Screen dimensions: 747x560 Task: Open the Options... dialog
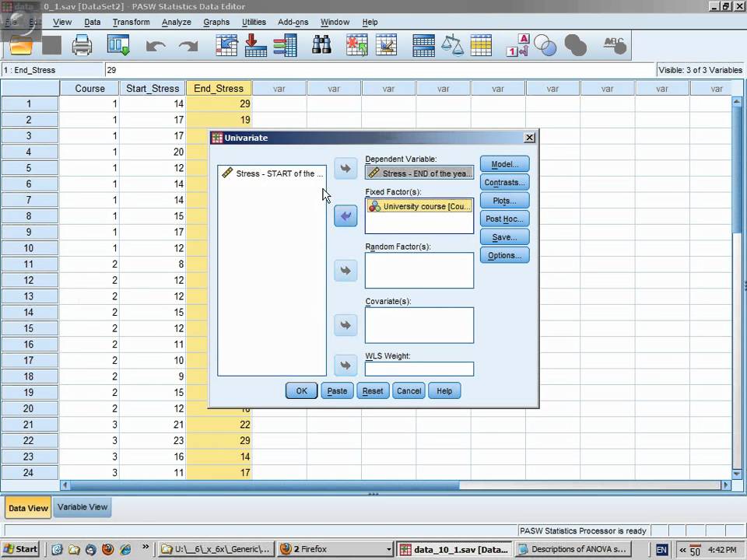pos(504,256)
